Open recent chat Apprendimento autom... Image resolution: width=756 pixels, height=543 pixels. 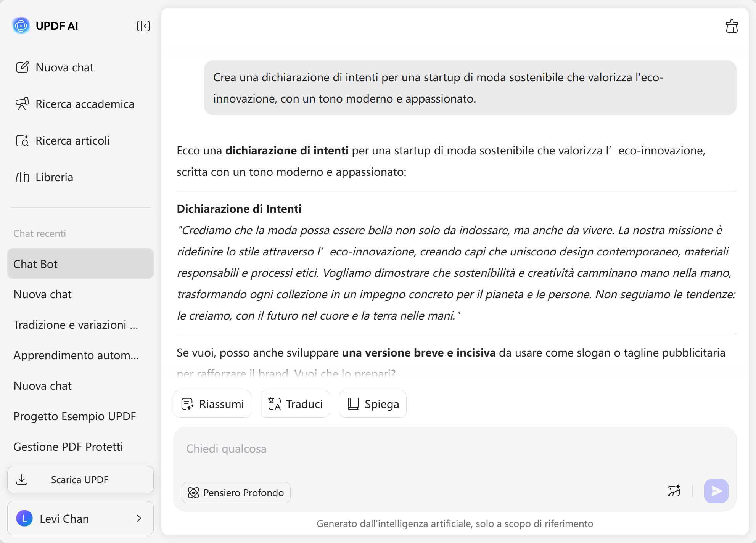point(76,355)
